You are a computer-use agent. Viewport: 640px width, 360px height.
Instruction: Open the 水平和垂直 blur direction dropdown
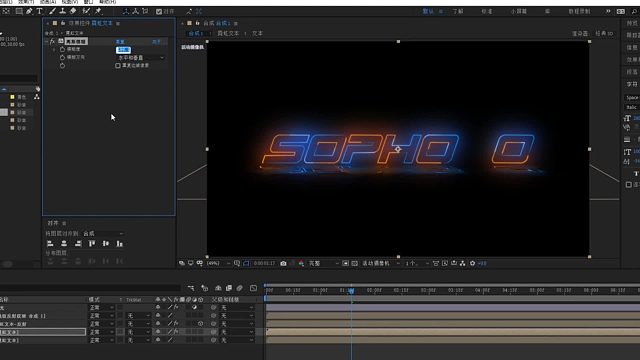coord(141,58)
